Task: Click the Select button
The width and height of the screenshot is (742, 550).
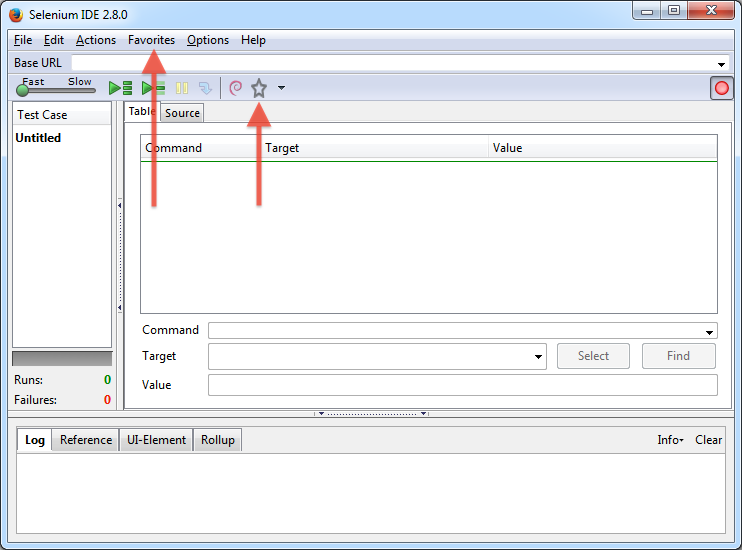Action: tap(593, 356)
